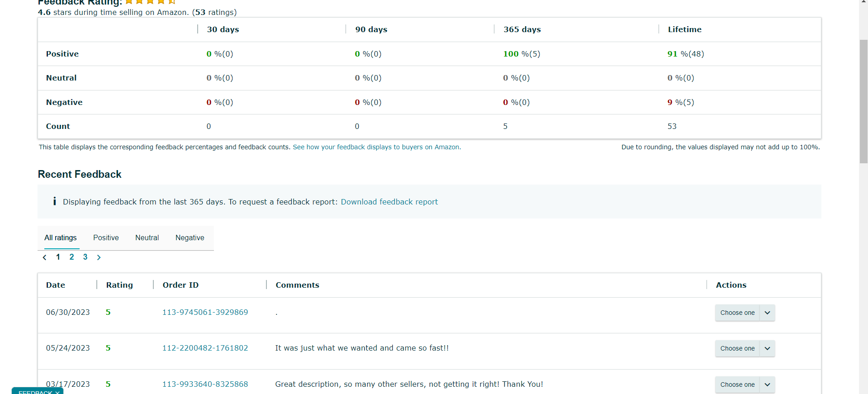Go to previous page with left chevron
The height and width of the screenshot is (394, 868).
[44, 257]
